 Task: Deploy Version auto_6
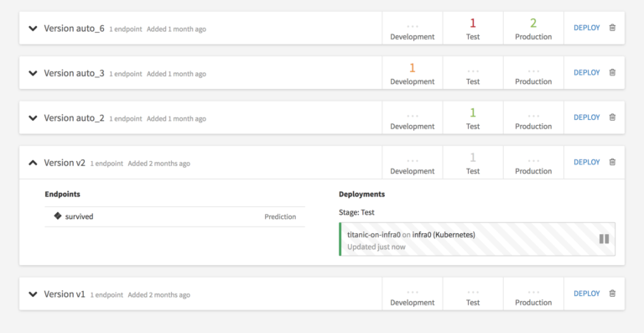coord(586,28)
